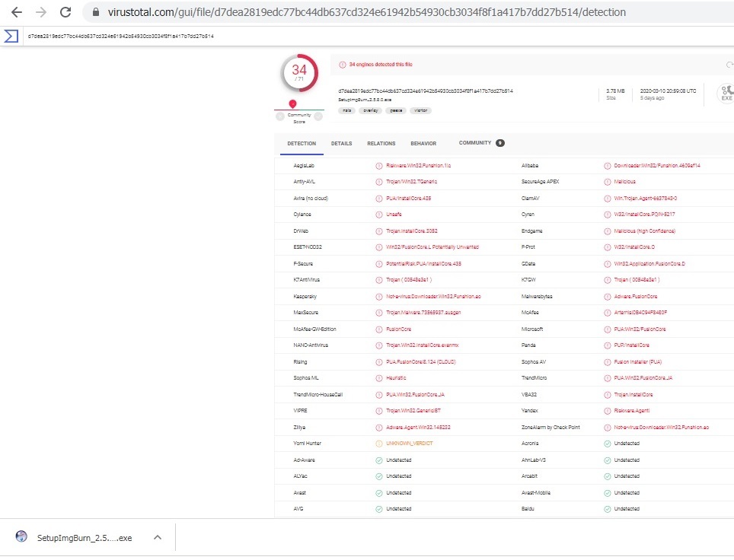
Task: Click the file hash text in the summary
Action: tap(426, 91)
